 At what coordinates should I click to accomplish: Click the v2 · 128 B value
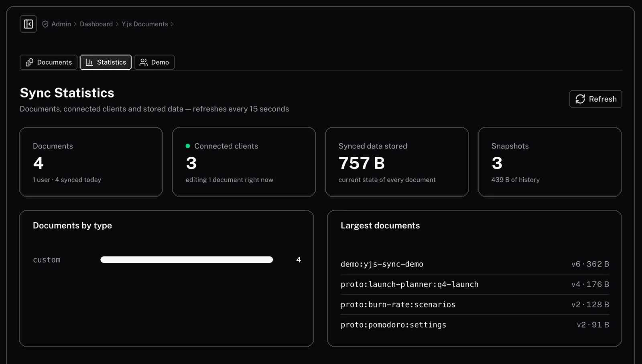point(590,305)
